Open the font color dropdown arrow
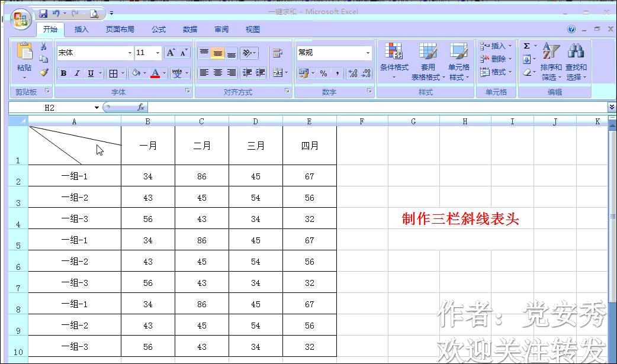Screen dimensions: 617x364 [164, 73]
